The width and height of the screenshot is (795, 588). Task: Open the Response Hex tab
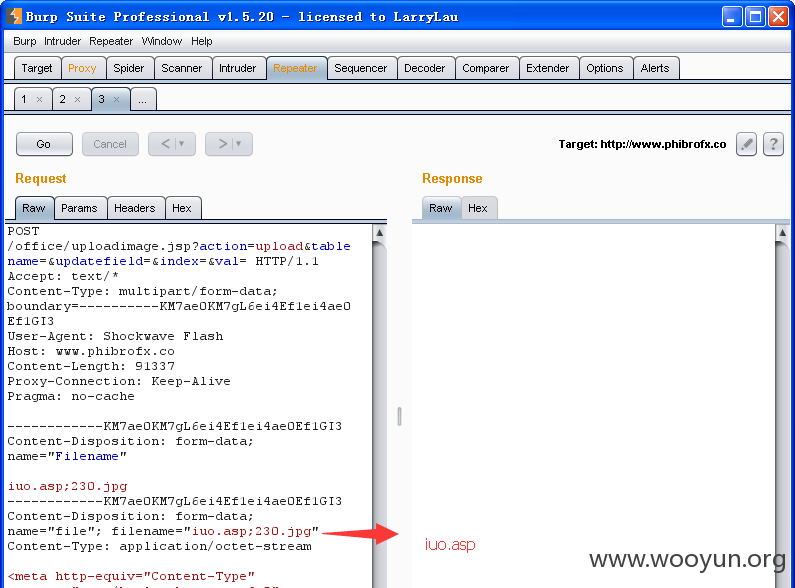pyautogui.click(x=478, y=208)
